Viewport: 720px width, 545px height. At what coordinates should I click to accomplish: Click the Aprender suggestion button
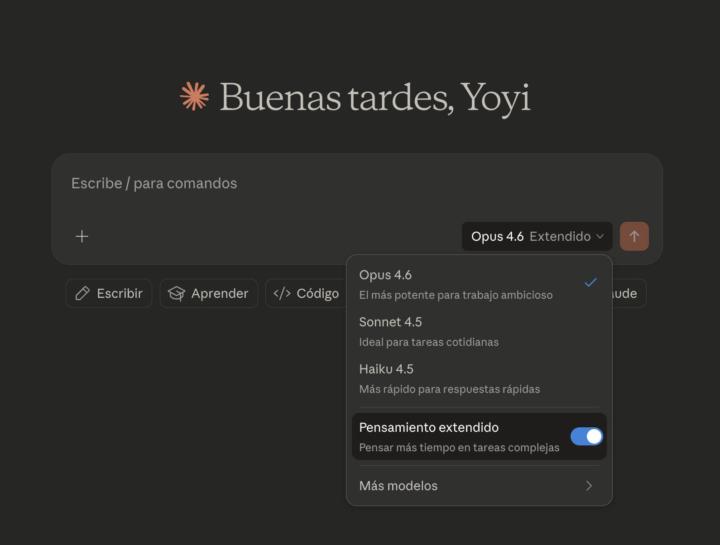pyautogui.click(x=209, y=293)
